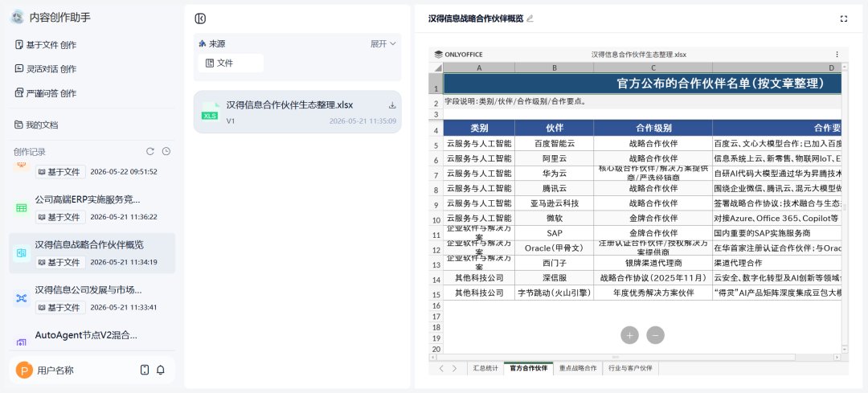The width and height of the screenshot is (868, 393).
Task: Click spreadsheet icon of 公司高端ERP record
Action: 22,208
